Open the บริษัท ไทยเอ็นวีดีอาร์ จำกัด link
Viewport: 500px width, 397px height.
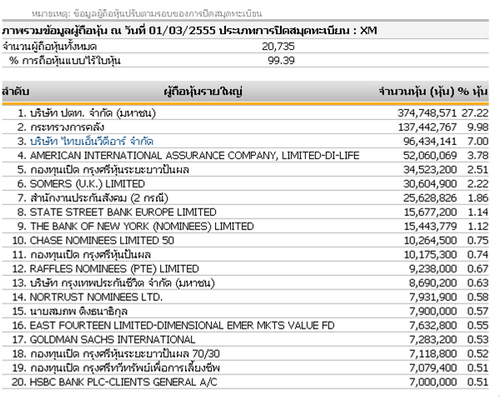point(92,141)
